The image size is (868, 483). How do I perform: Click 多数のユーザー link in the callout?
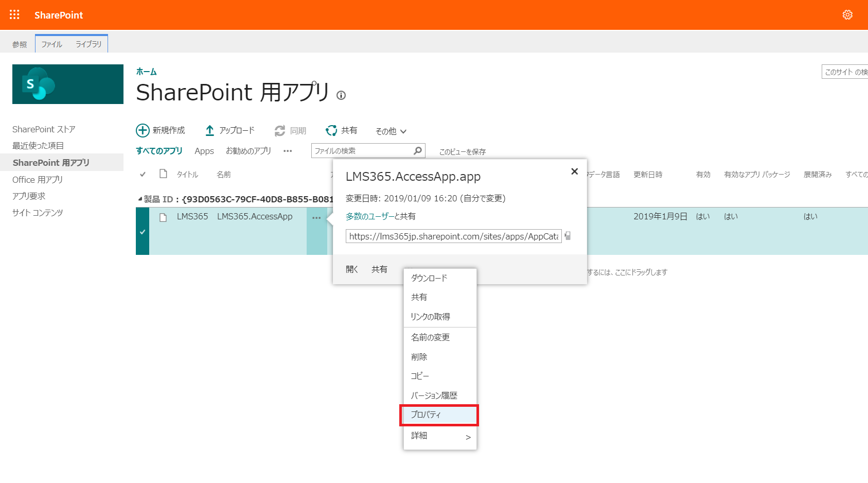click(x=369, y=216)
